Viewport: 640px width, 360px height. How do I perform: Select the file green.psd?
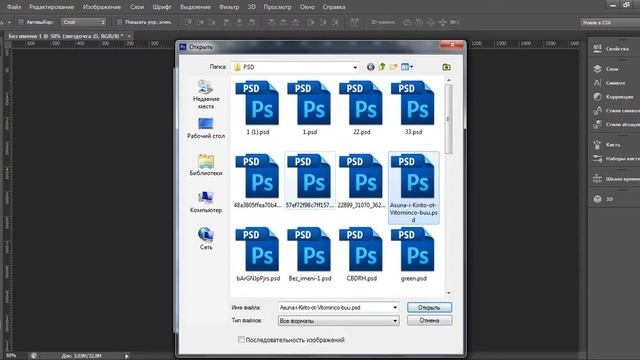[x=413, y=254]
